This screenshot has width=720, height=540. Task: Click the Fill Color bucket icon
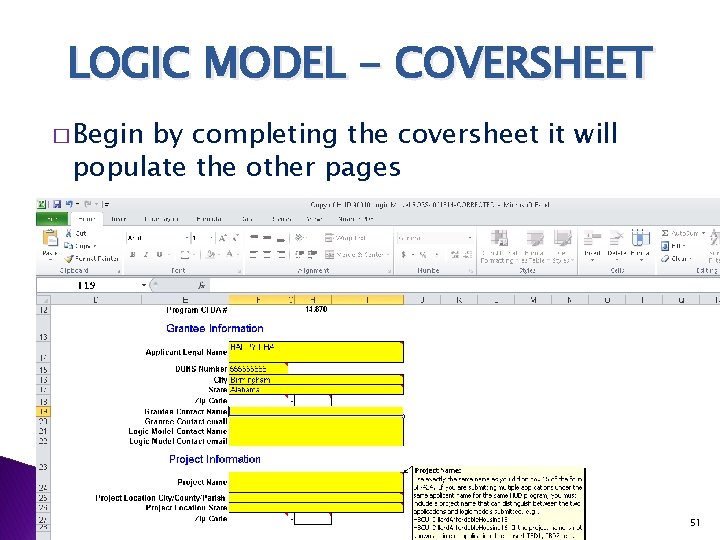pos(211,254)
